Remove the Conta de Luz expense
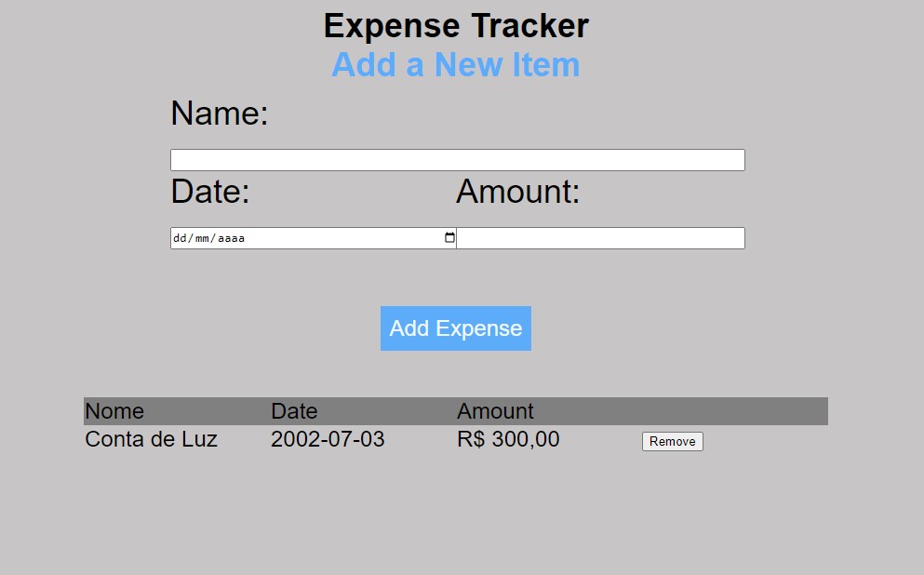Screen dimensions: 924x575 [x=673, y=441]
